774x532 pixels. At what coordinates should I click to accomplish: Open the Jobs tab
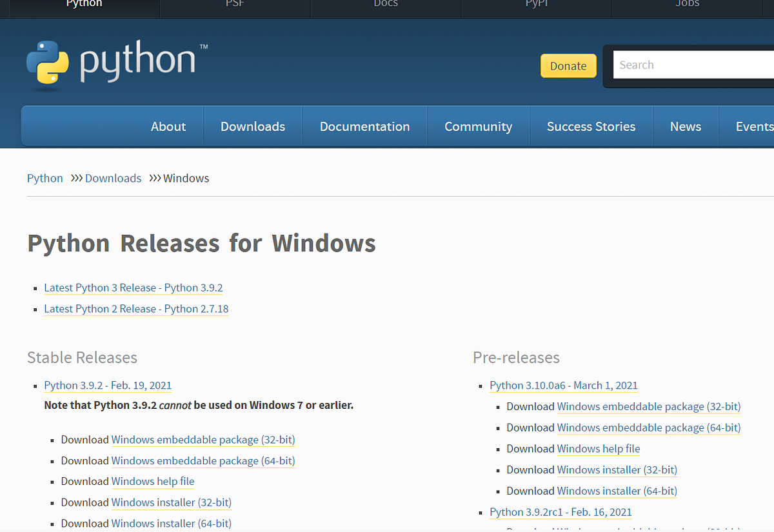(x=688, y=5)
